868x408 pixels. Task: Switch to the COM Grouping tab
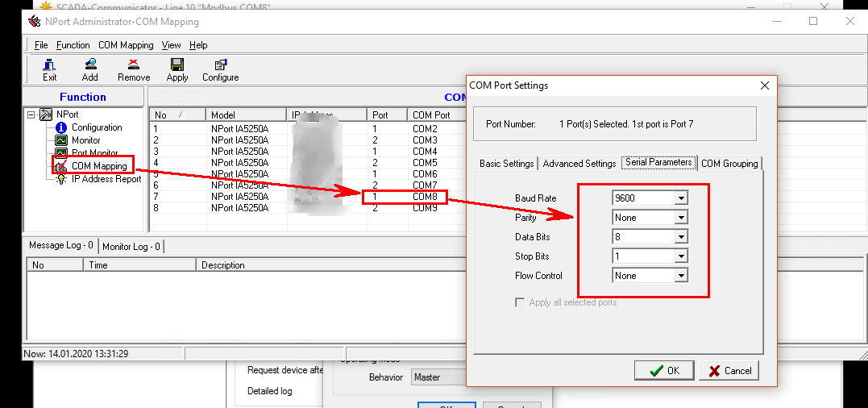click(729, 164)
